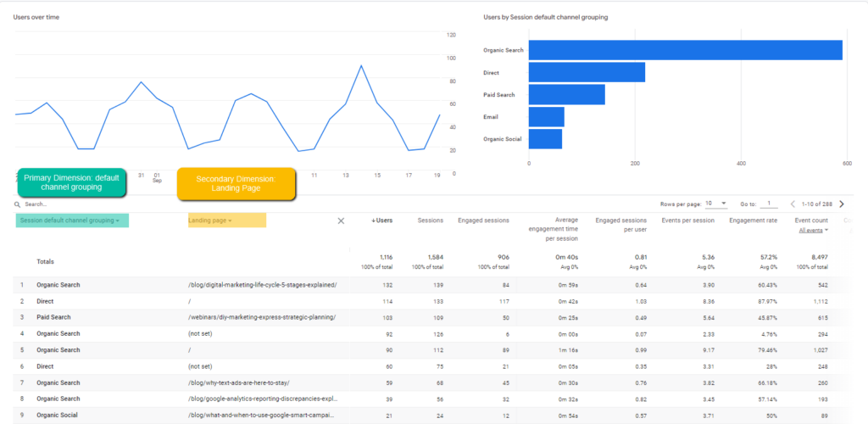Click event count 1,027 in row 5
Screen dimensions: 868x424
pos(821,350)
